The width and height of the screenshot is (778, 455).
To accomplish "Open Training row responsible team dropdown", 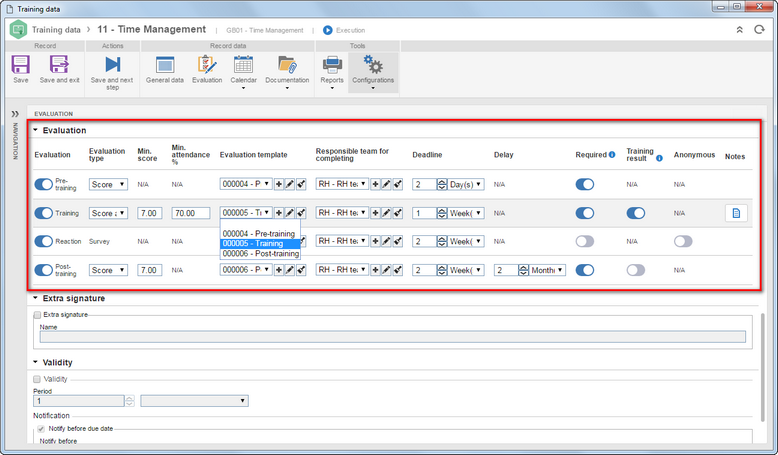I will (x=342, y=213).
